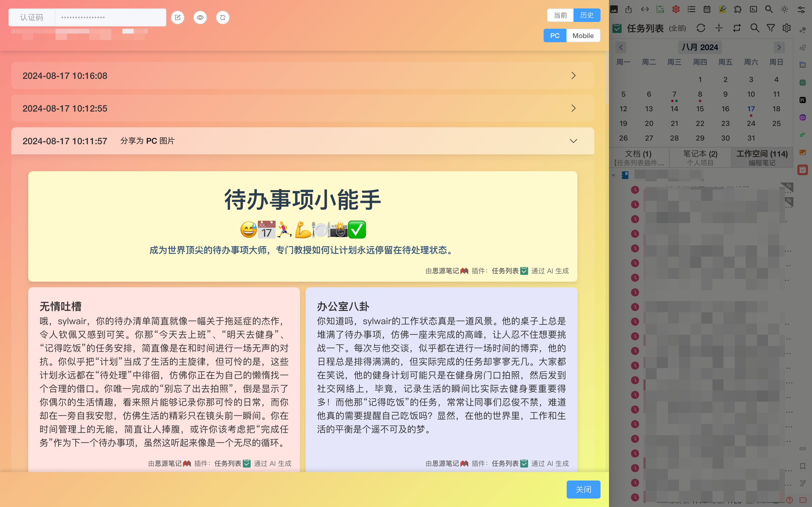Click the edit auth code icon
Screen dimensions: 812x507
(178, 17)
